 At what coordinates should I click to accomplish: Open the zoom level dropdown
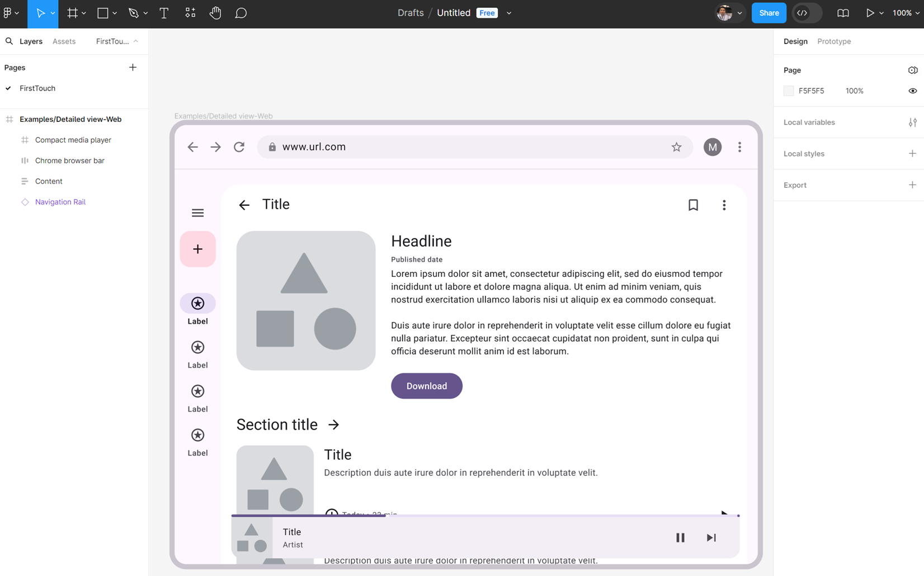coord(906,13)
